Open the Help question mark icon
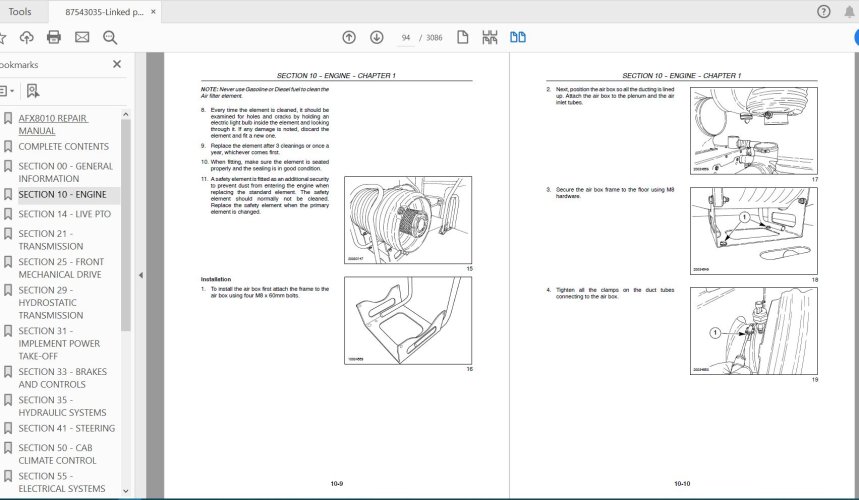Image resolution: width=859 pixels, height=500 pixels. tap(823, 12)
